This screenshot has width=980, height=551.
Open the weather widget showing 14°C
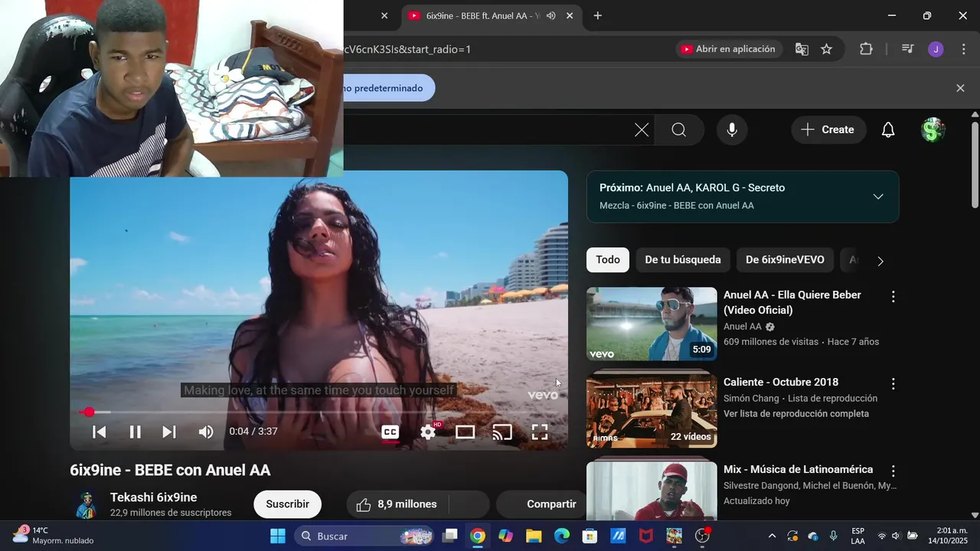52,536
